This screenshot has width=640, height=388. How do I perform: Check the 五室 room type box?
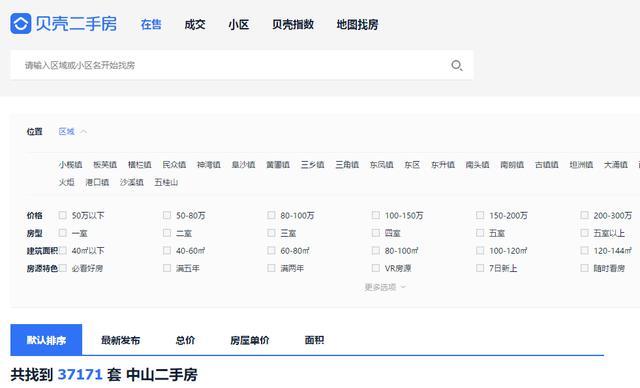point(480,233)
